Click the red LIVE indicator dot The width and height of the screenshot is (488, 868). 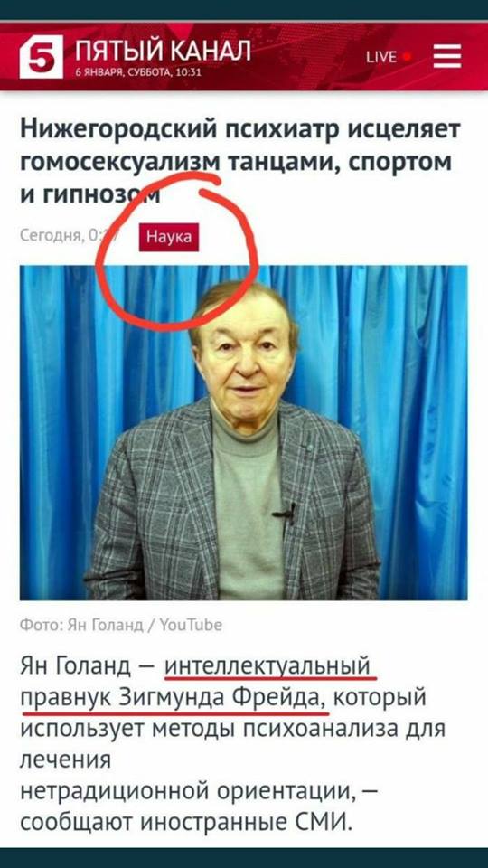[x=408, y=56]
